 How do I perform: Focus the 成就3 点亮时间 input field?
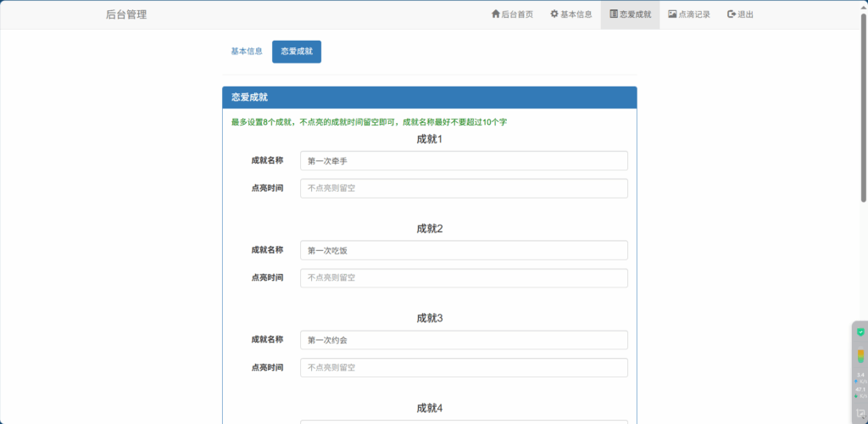tap(464, 367)
